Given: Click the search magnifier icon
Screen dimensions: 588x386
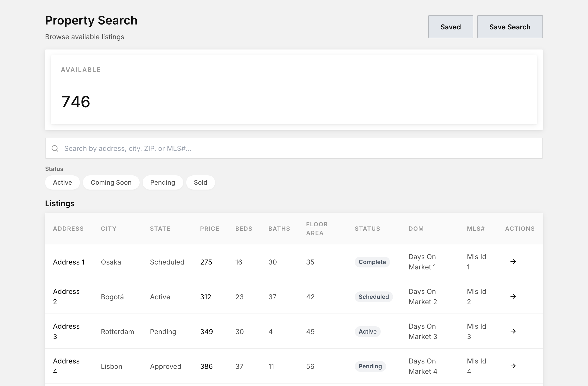Looking at the screenshot, I should coord(55,148).
